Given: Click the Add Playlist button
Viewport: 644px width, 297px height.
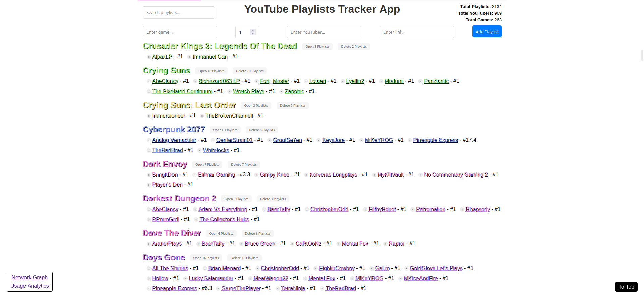Looking at the screenshot, I should point(487,31).
